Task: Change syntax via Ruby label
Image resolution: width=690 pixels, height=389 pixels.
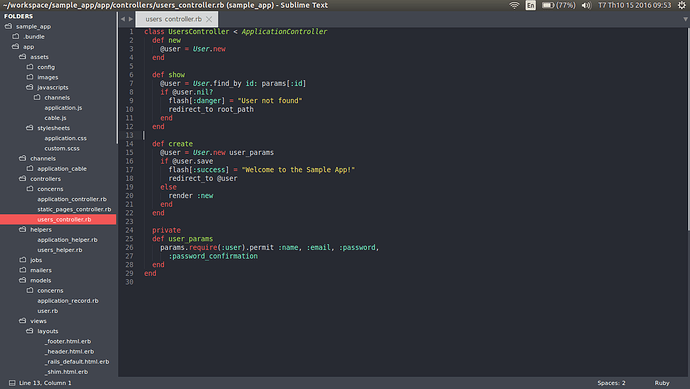Action: tap(662, 383)
